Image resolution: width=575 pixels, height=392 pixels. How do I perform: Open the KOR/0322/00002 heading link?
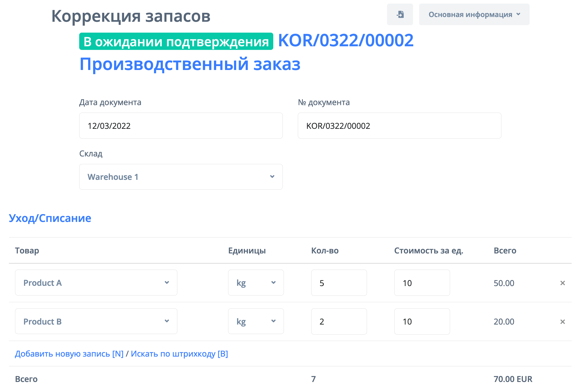[x=346, y=40]
